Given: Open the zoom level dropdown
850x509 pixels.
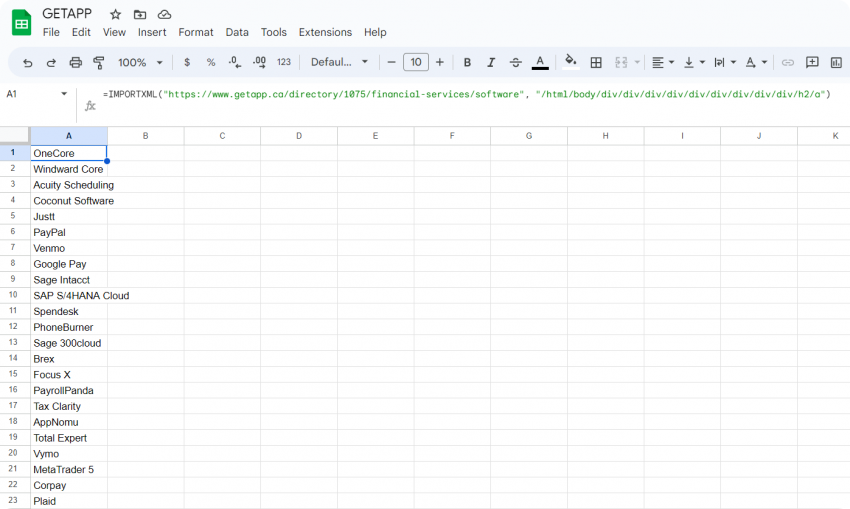Looking at the screenshot, I should pyautogui.click(x=140, y=62).
